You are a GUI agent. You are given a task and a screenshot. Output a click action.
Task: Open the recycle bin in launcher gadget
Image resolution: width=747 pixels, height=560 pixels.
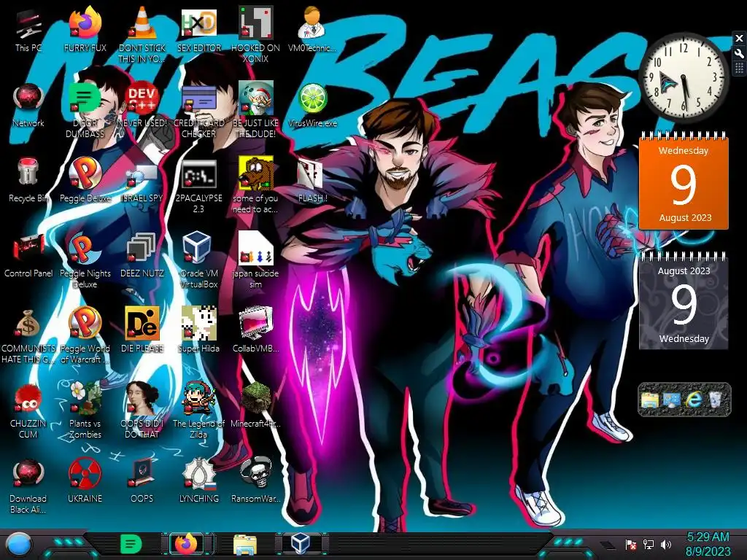pyautogui.click(x=715, y=400)
